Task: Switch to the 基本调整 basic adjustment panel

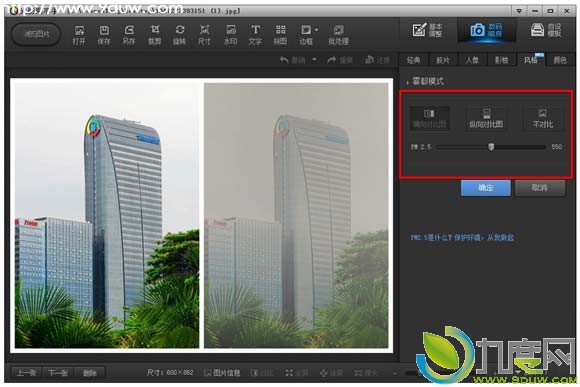Action: coord(428,30)
